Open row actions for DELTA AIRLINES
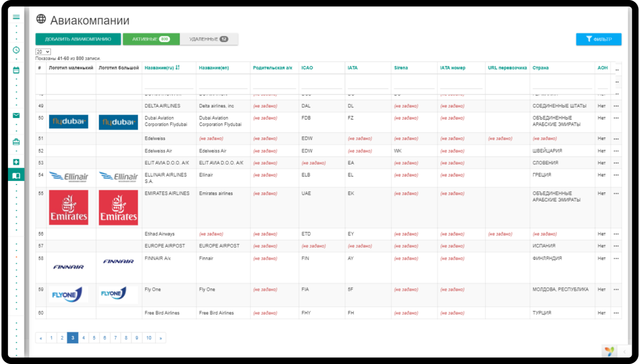 (x=616, y=106)
